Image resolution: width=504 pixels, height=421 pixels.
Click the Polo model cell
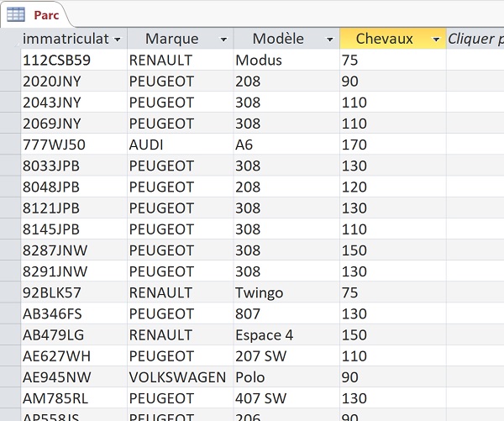tap(286, 377)
